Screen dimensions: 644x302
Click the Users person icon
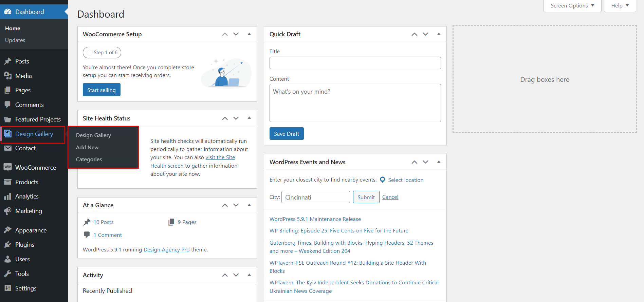[7, 259]
